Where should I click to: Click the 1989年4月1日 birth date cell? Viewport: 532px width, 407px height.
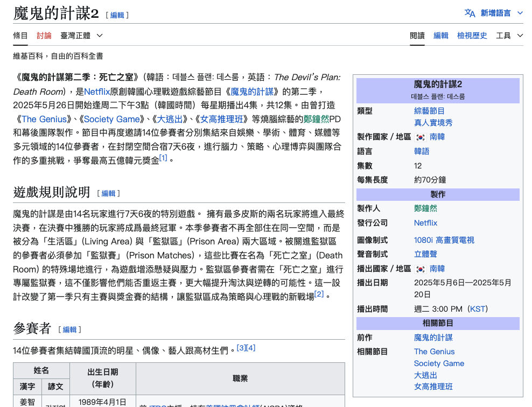click(x=102, y=402)
